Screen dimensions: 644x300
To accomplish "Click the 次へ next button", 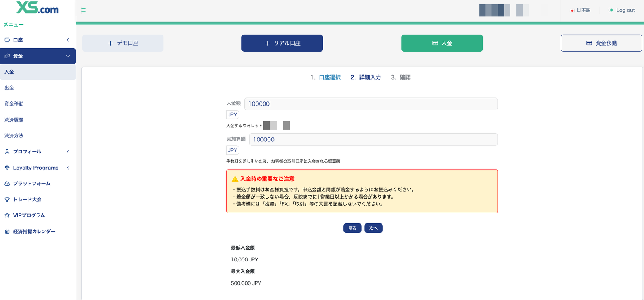I will coord(374,228).
